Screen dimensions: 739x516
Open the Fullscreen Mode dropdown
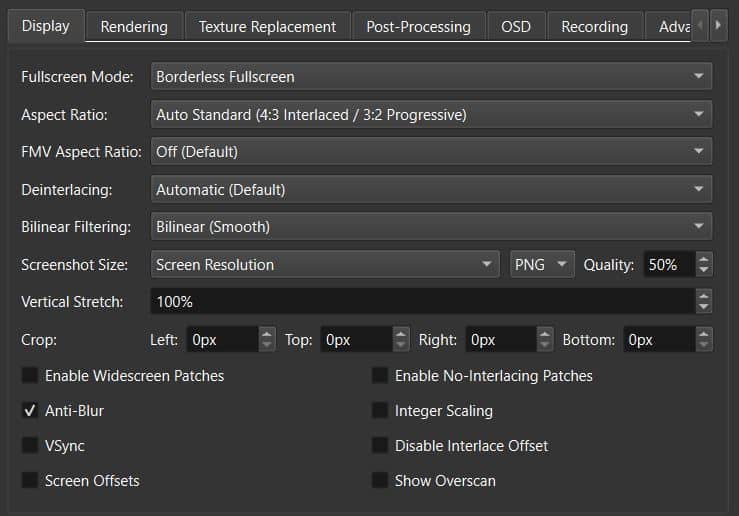tap(431, 76)
